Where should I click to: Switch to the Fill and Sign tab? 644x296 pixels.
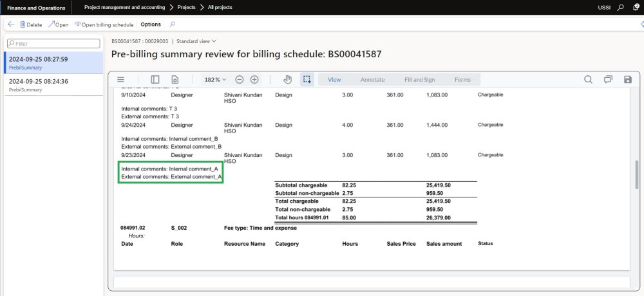pyautogui.click(x=418, y=79)
